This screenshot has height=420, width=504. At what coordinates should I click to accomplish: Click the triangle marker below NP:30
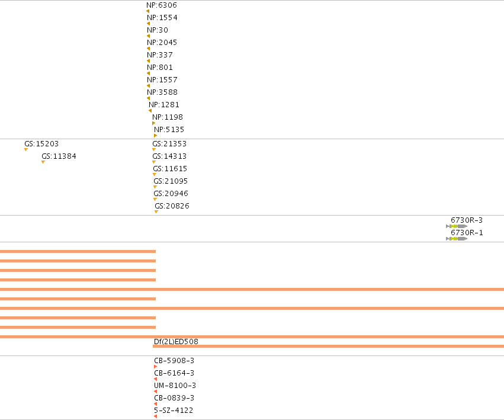pos(148,36)
